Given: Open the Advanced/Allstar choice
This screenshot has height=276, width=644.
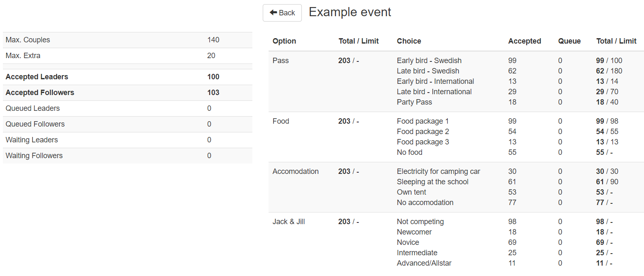Looking at the screenshot, I should [x=424, y=263].
